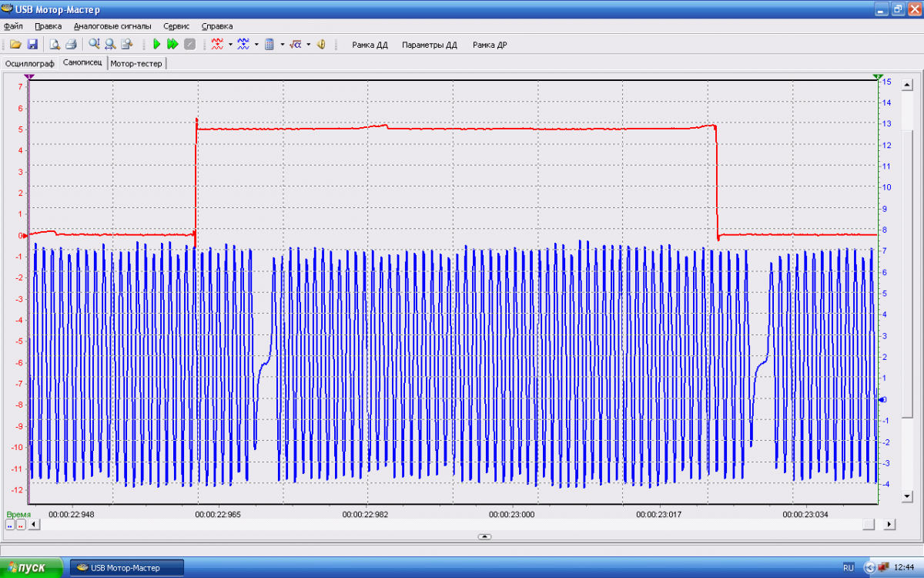Expand the dropdown next to blue waveform icon
The width and height of the screenshot is (924, 578).
(256, 45)
